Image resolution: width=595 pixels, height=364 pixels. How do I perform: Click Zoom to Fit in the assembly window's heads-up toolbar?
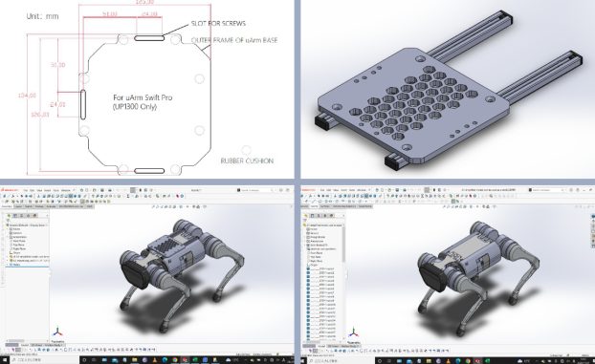(x=153, y=206)
